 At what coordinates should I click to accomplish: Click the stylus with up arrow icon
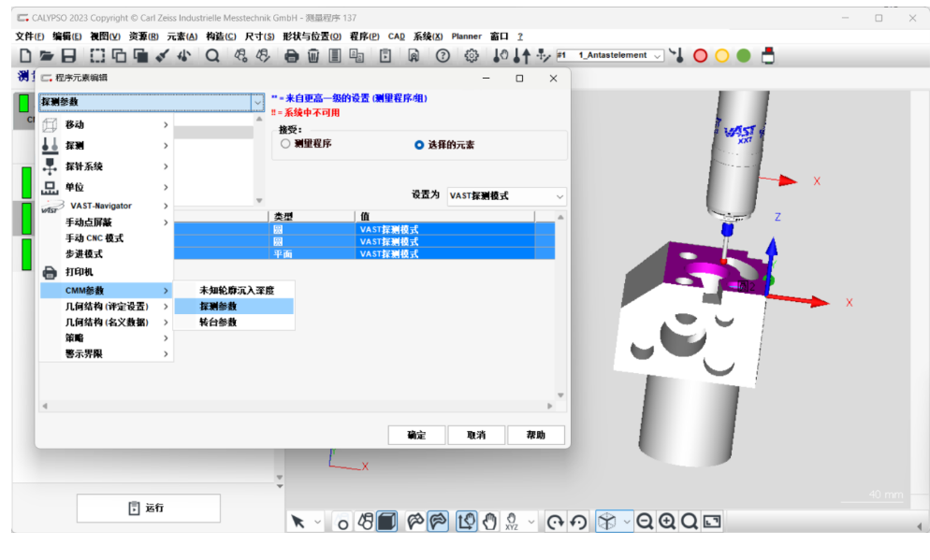point(522,56)
